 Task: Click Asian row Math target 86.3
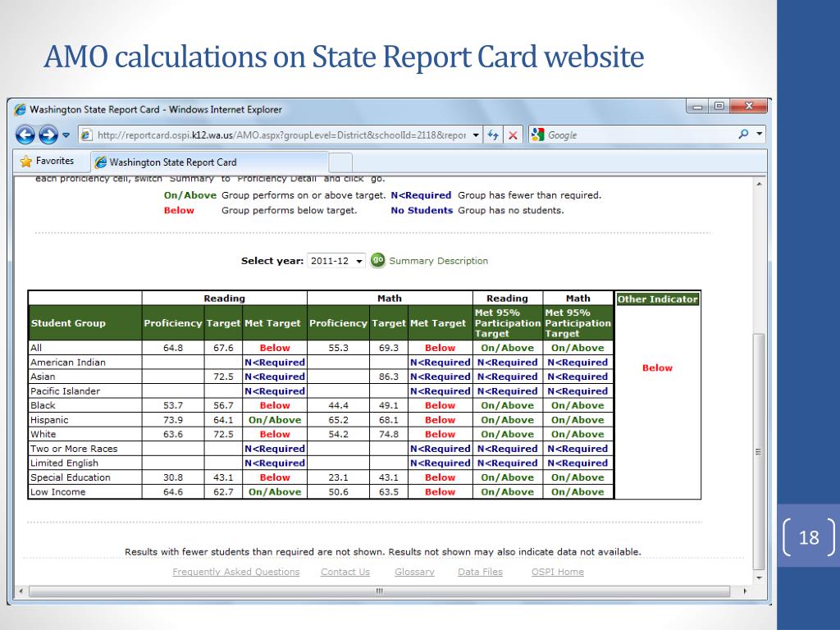coord(388,377)
